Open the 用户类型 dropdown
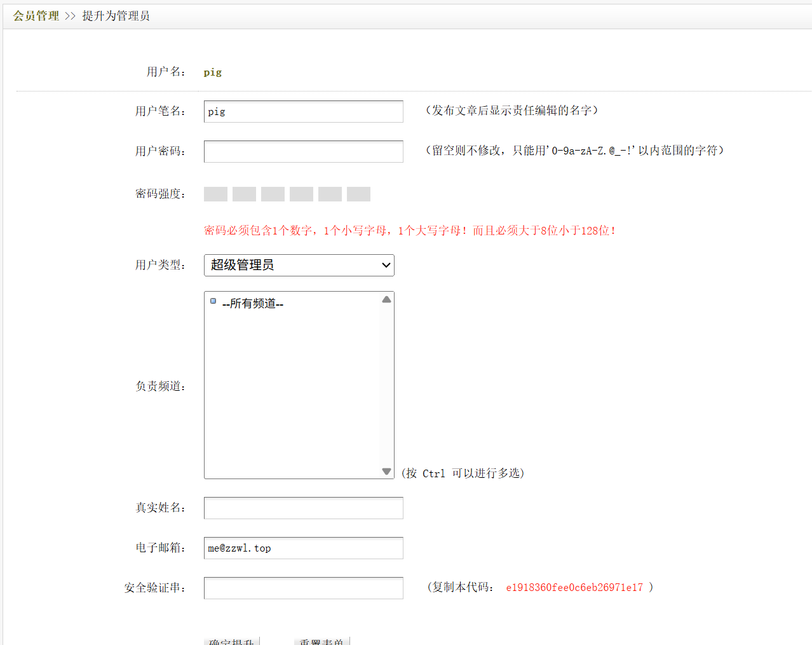812x645 pixels. (x=299, y=265)
